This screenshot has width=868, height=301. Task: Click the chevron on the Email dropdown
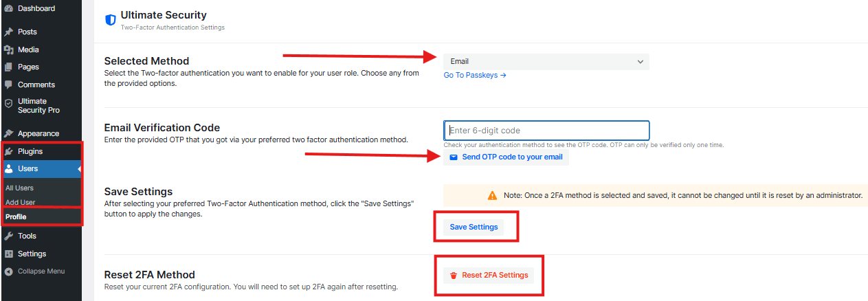pos(641,62)
